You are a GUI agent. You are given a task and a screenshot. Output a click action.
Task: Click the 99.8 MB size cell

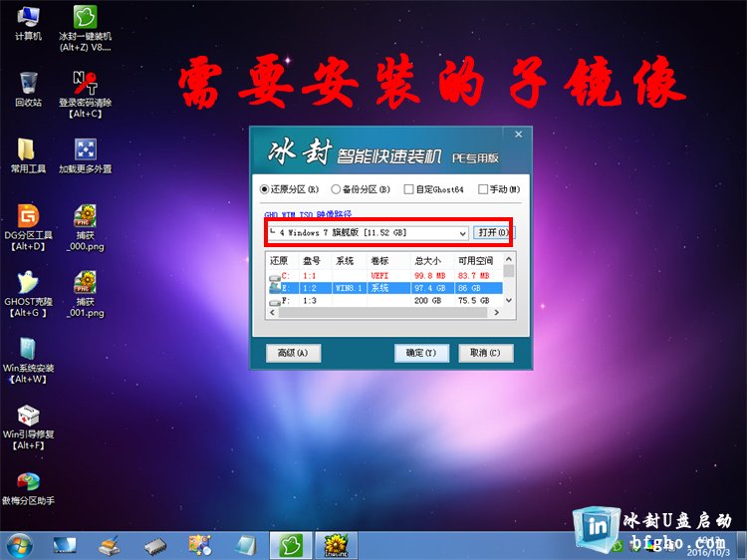click(430, 275)
